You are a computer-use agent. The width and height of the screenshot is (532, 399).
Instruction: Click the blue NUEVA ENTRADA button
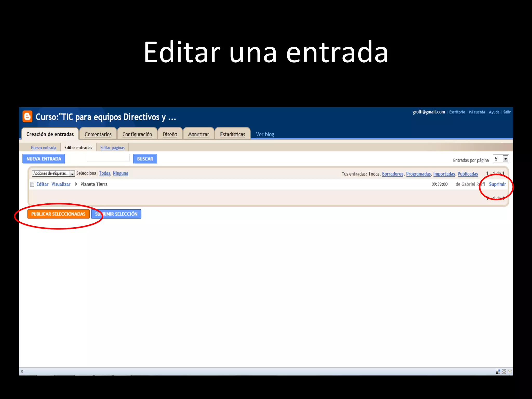44,159
